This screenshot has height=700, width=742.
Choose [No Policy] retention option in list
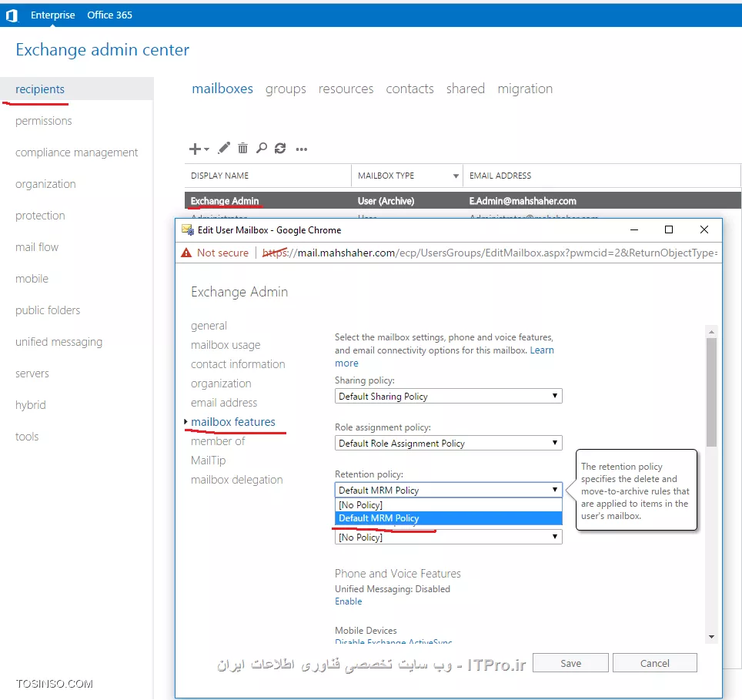(x=448, y=505)
